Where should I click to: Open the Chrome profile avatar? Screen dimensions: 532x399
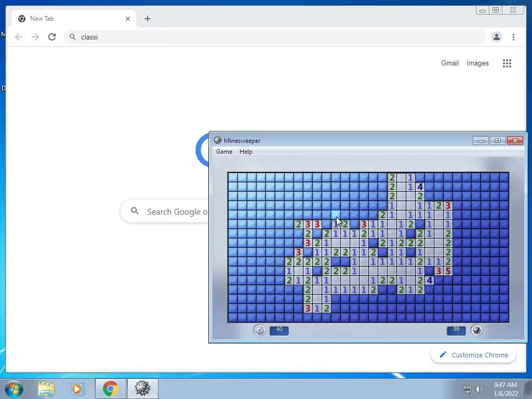496,37
